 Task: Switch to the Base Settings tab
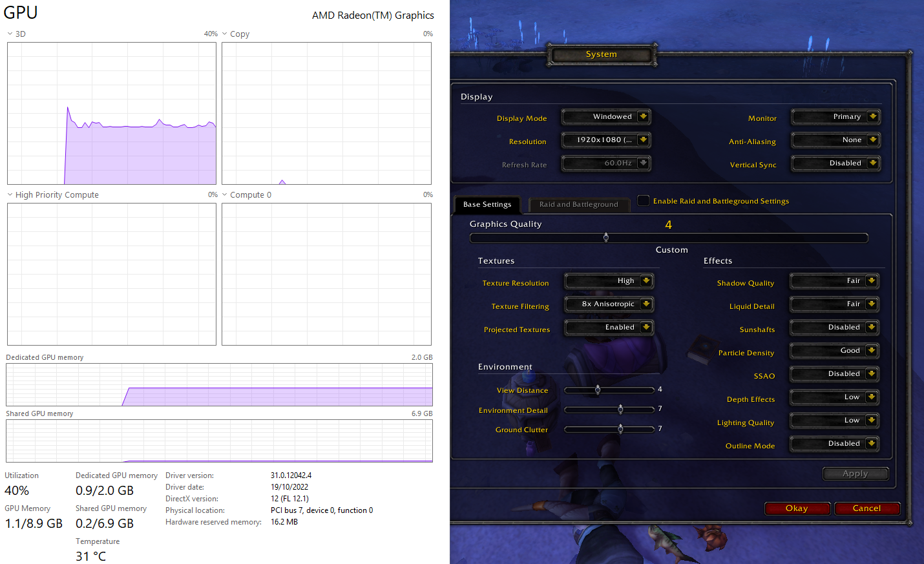point(487,205)
